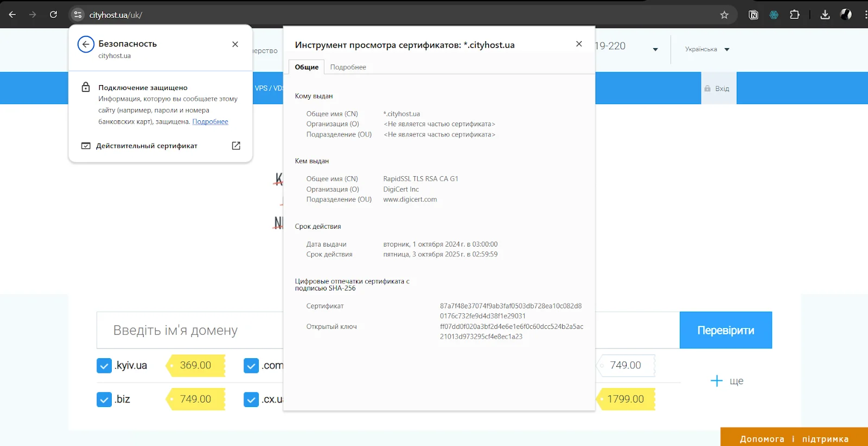The height and width of the screenshot is (446, 868).
Task: Return from Безопасность panel via back arrow
Action: click(86, 44)
